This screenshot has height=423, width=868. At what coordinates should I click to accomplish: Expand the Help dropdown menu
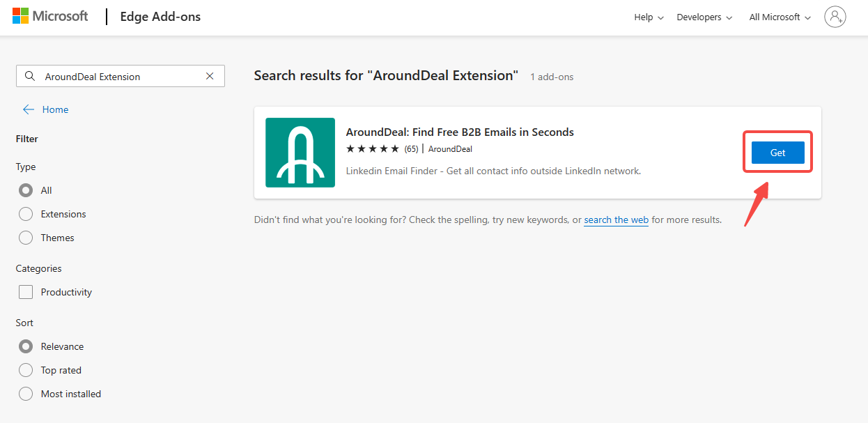[649, 17]
